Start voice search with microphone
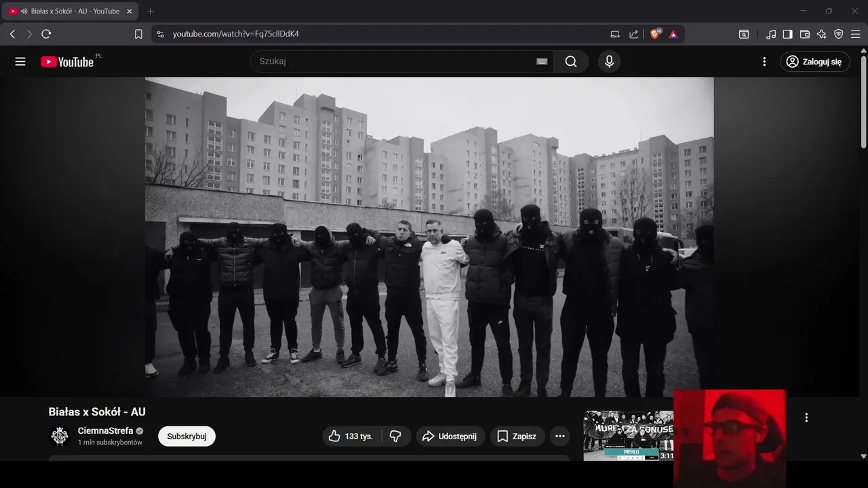This screenshot has height=488, width=868. pyautogui.click(x=609, y=62)
